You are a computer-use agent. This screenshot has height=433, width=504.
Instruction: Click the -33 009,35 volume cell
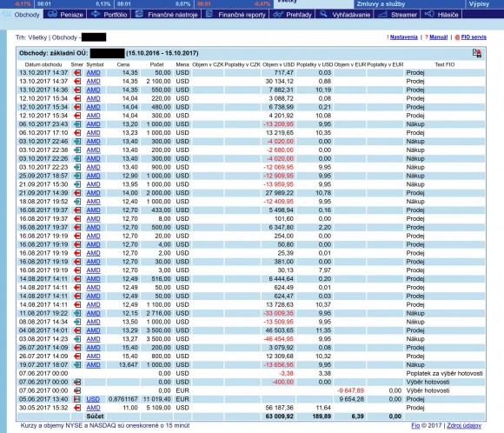pos(278,313)
